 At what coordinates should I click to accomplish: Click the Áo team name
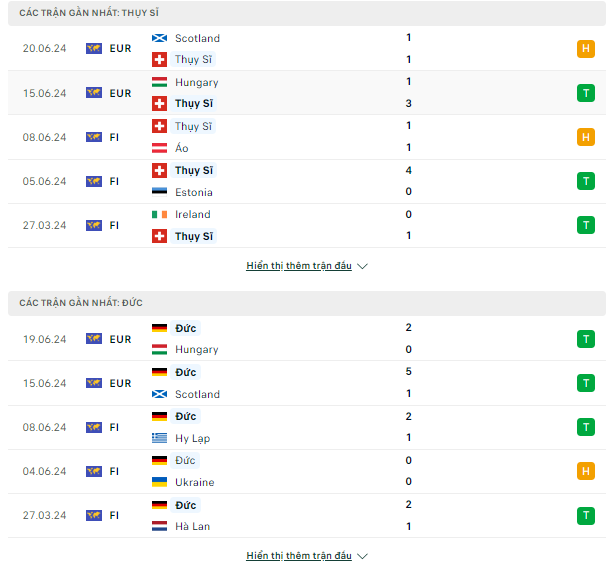click(182, 148)
